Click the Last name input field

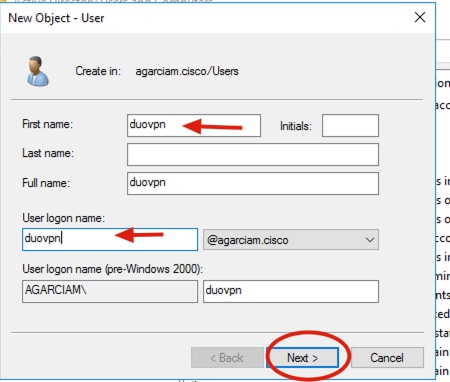253,154
